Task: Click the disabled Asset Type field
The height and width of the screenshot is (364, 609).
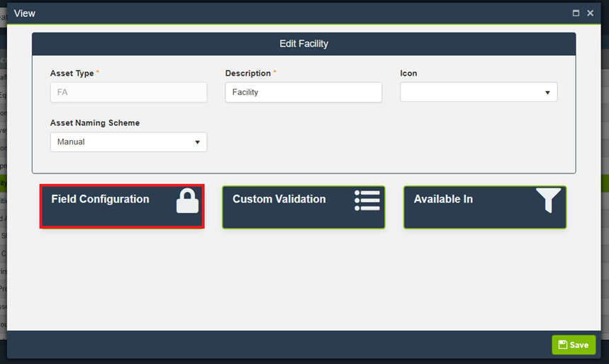Action: pos(128,92)
